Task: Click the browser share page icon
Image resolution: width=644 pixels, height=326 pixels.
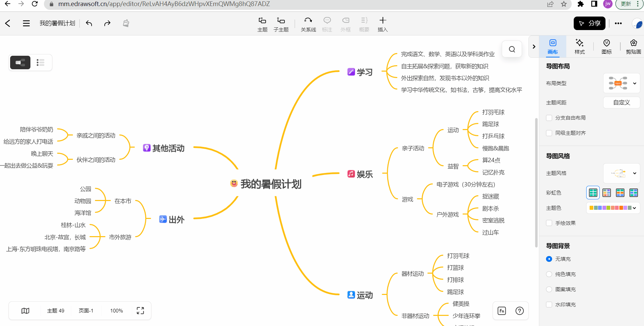Action: click(x=550, y=4)
